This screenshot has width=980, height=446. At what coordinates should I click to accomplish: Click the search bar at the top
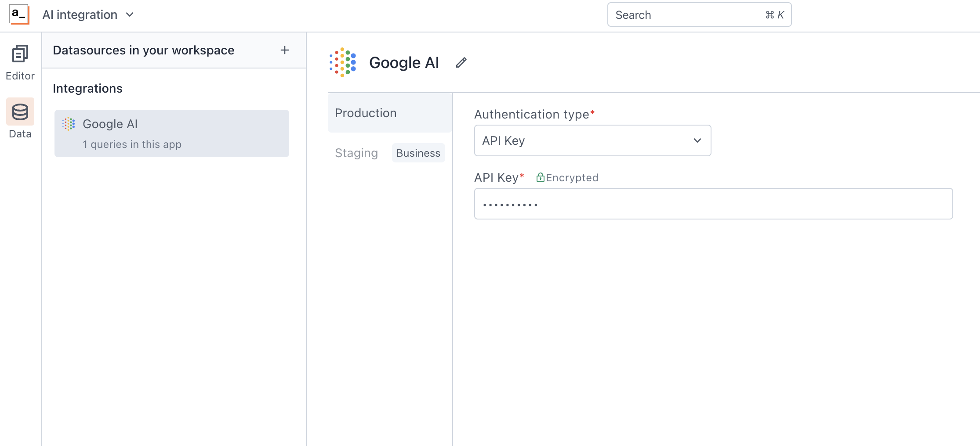tap(699, 14)
